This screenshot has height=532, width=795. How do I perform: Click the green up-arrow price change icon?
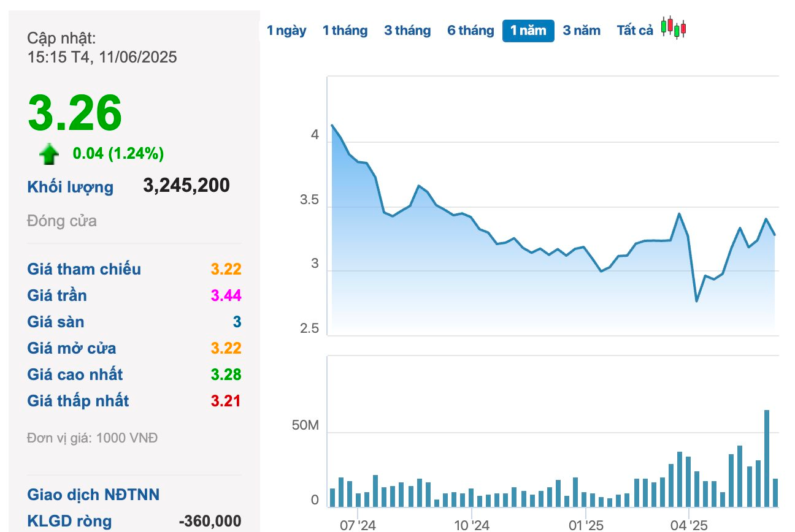(49, 154)
